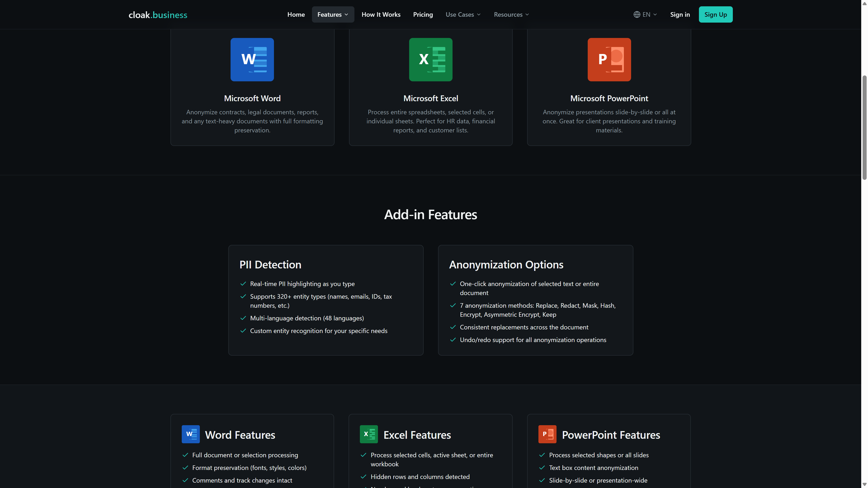868x488 pixels.
Task: Click the page vertical scrollbar thumb
Action: [x=864, y=128]
